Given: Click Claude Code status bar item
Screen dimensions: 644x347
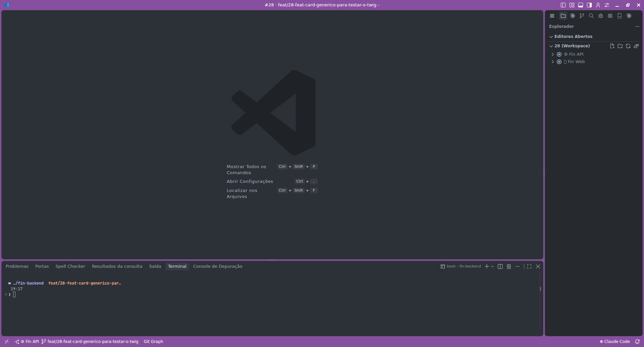Looking at the screenshot, I should 614,342.
